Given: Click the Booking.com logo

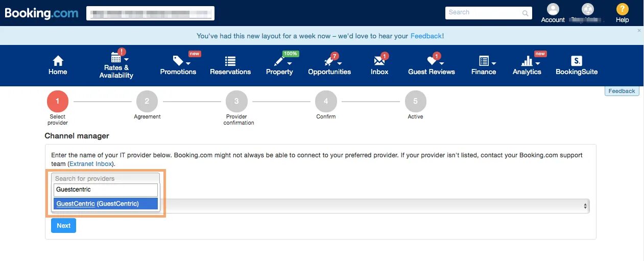Looking at the screenshot, I should coord(41,13).
